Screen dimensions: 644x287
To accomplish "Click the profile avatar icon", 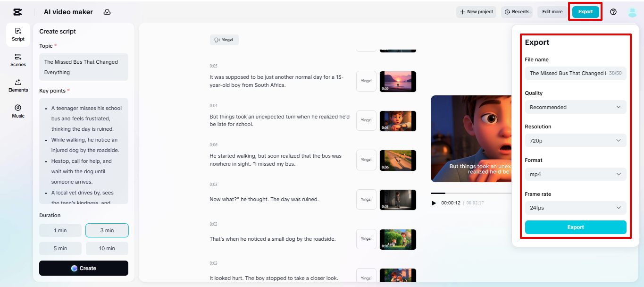I will (632, 11).
